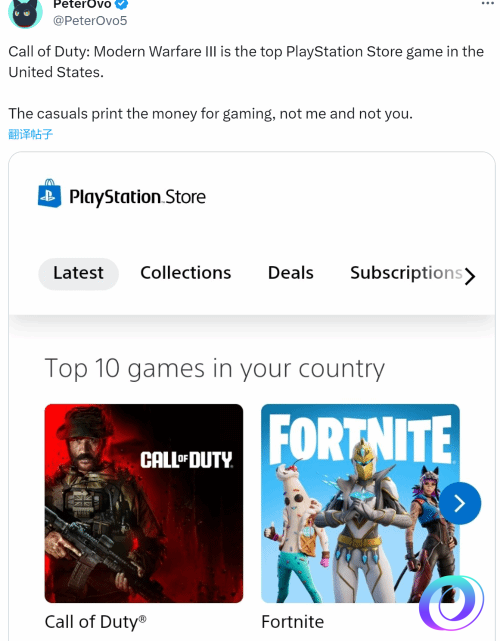Click the purple swirl floating assistant icon
Screen dimensions: 500x641
452,603
